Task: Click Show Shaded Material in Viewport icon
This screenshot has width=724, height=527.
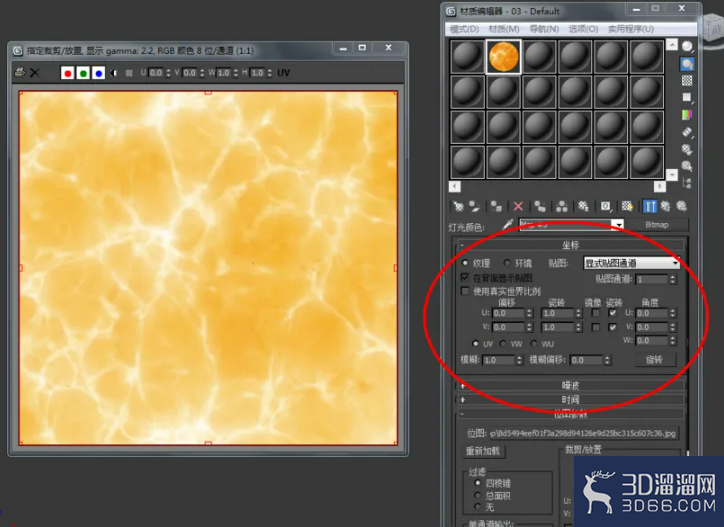Action: (627, 206)
